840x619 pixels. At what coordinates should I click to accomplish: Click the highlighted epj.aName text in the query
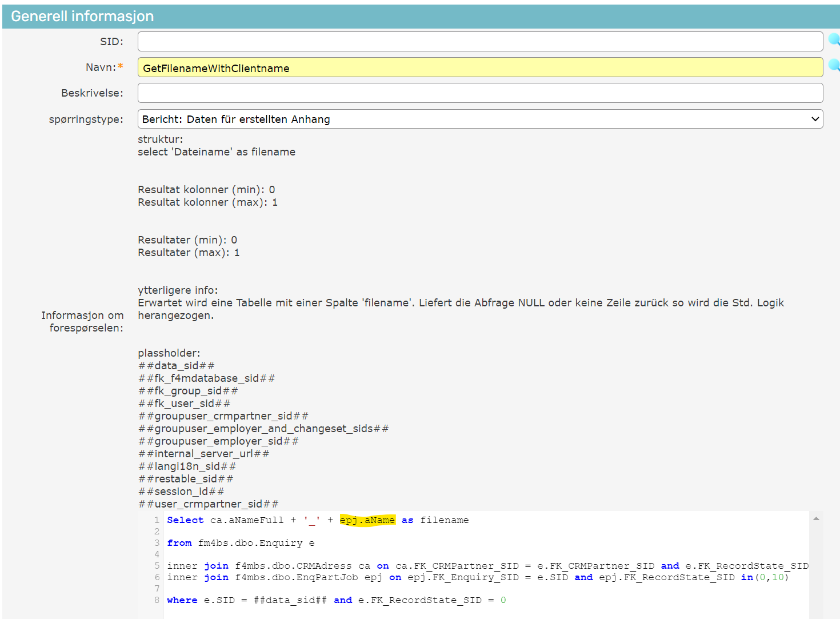pos(367,520)
